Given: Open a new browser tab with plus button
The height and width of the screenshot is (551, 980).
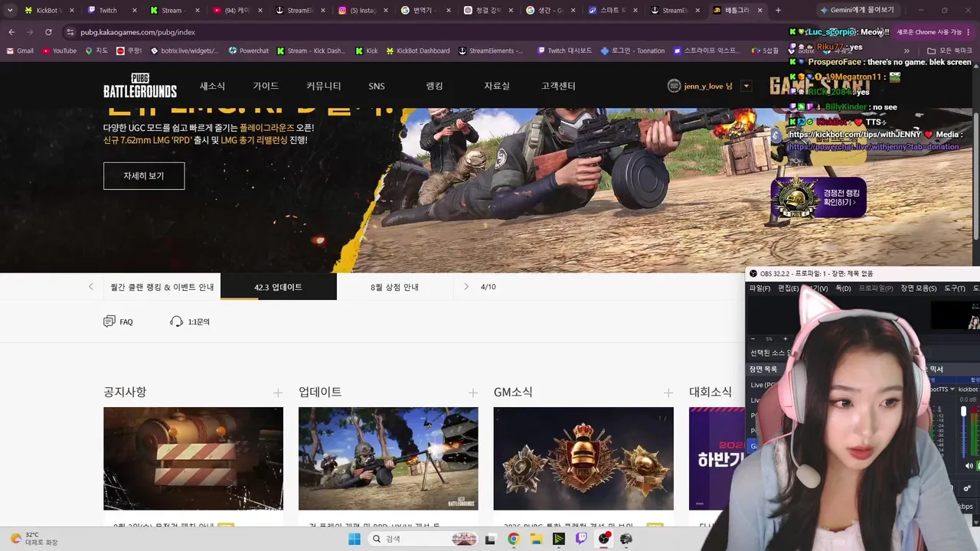Looking at the screenshot, I should point(778,10).
